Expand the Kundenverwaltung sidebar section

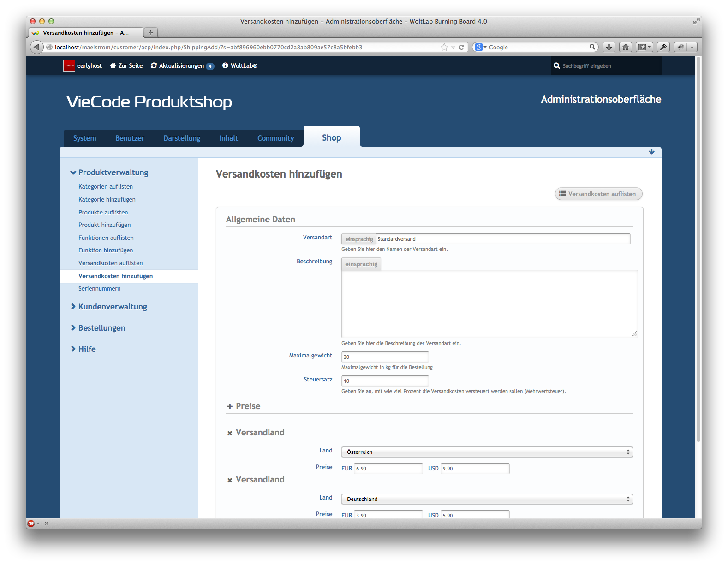pos(113,307)
